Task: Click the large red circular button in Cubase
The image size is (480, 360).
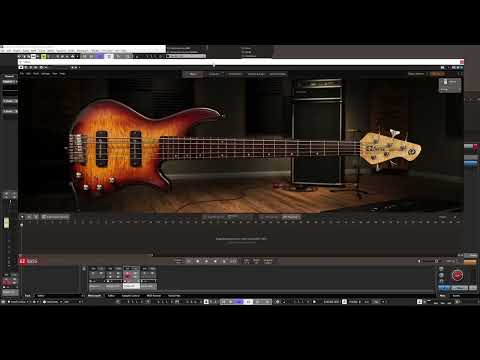Action: pyautogui.click(x=457, y=275)
